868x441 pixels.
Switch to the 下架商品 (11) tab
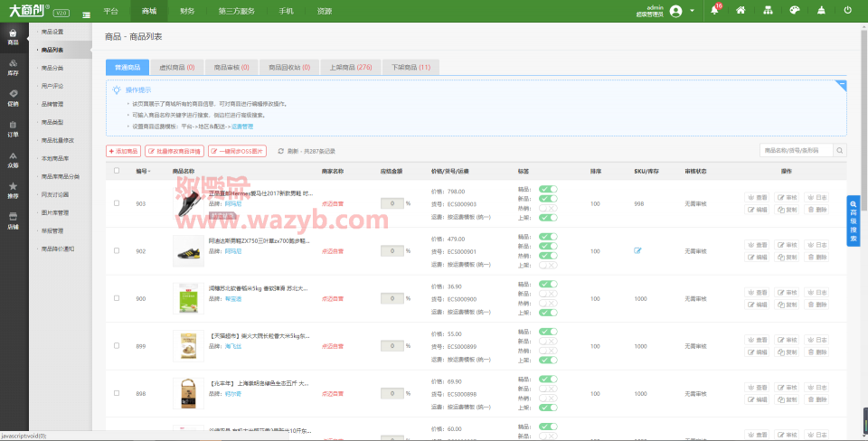click(x=410, y=67)
